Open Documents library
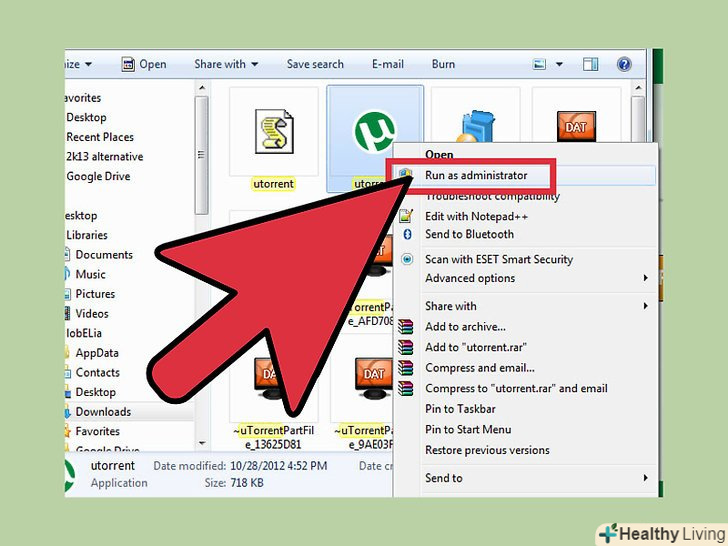728x546 pixels. pos(104,254)
